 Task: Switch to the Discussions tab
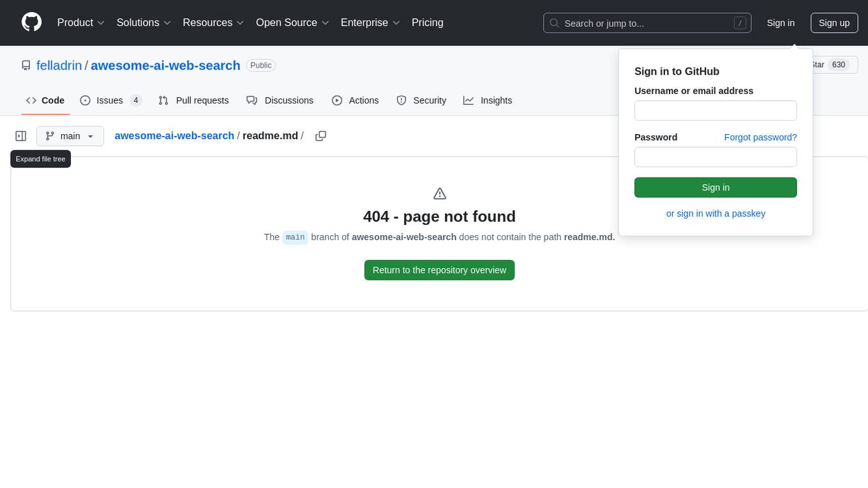[280, 100]
